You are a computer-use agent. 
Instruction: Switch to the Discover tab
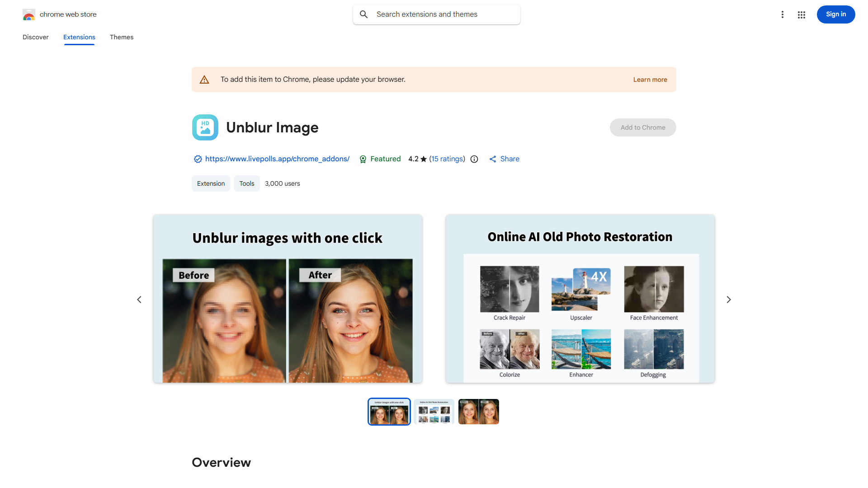click(35, 37)
